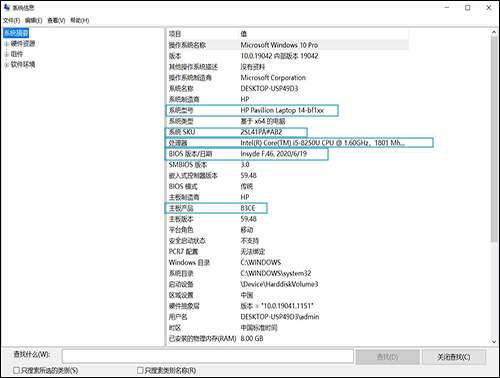Select the PCR7 配置 row
This screenshot has width=500, height=378.
[x=288, y=252]
